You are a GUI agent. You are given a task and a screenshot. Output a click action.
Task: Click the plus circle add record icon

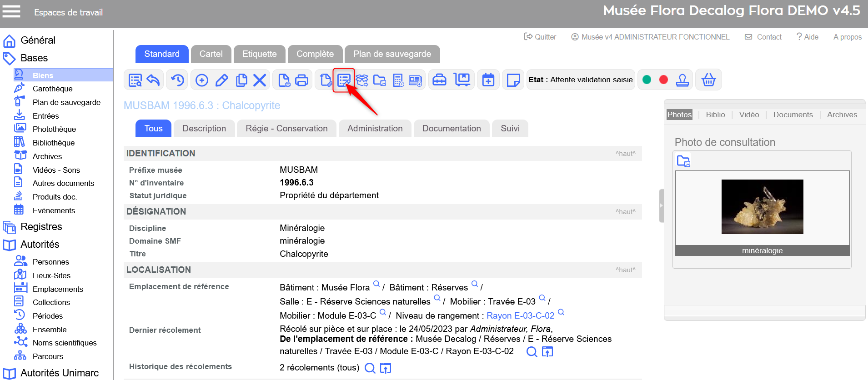(201, 80)
